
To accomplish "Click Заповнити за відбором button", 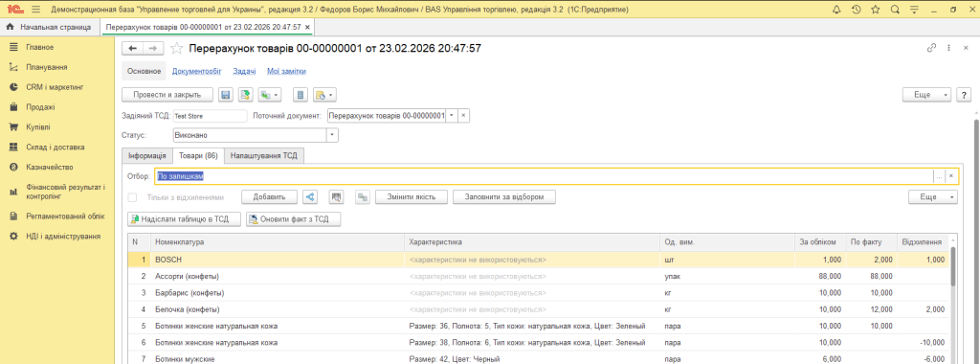I will pyautogui.click(x=504, y=197).
